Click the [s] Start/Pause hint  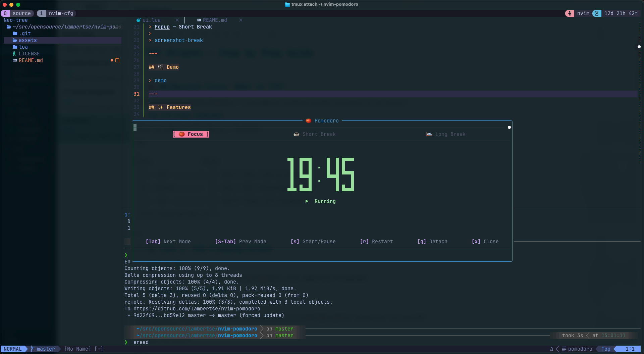(313, 242)
